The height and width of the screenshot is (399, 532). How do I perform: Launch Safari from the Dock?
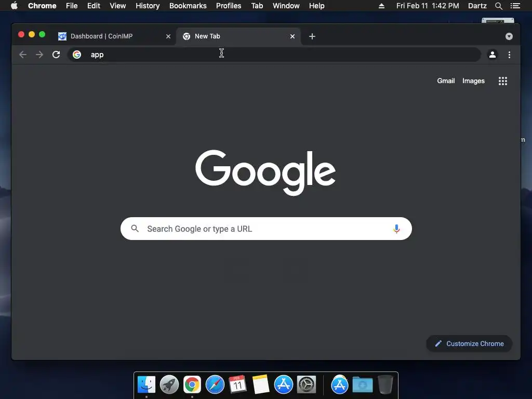click(215, 385)
